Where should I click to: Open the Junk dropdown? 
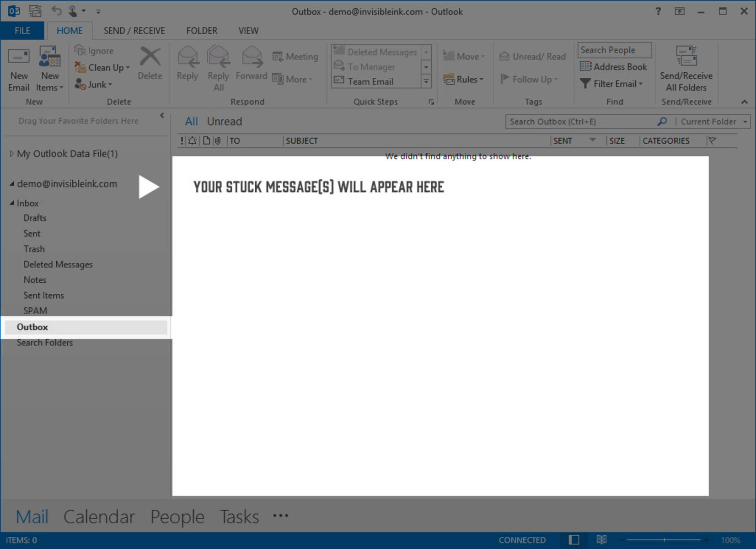click(x=94, y=84)
